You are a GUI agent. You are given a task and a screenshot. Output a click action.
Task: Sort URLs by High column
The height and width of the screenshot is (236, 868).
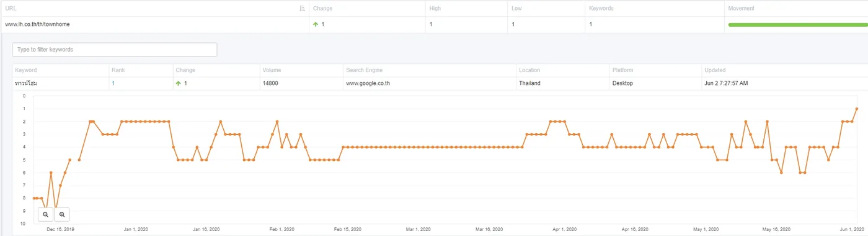pos(435,9)
